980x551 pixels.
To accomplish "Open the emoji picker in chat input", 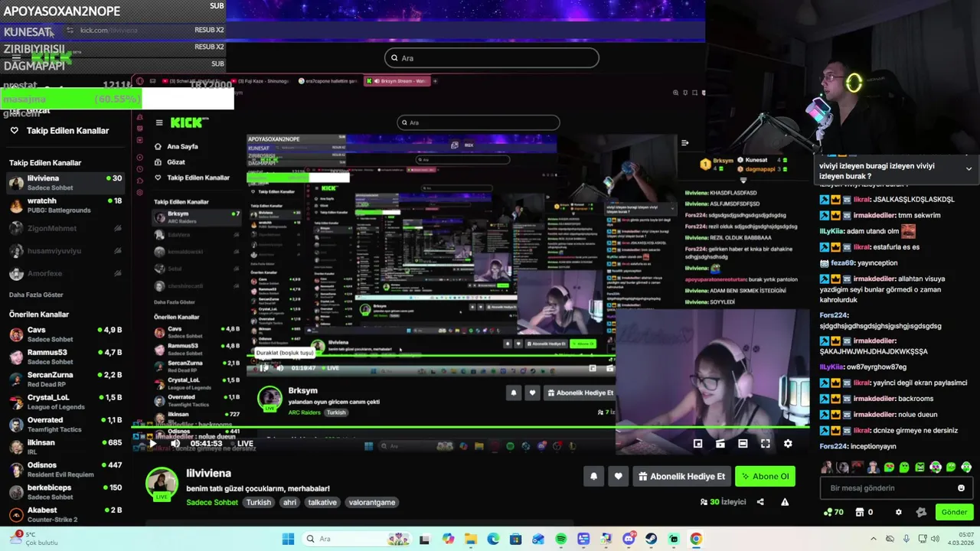I will (962, 488).
